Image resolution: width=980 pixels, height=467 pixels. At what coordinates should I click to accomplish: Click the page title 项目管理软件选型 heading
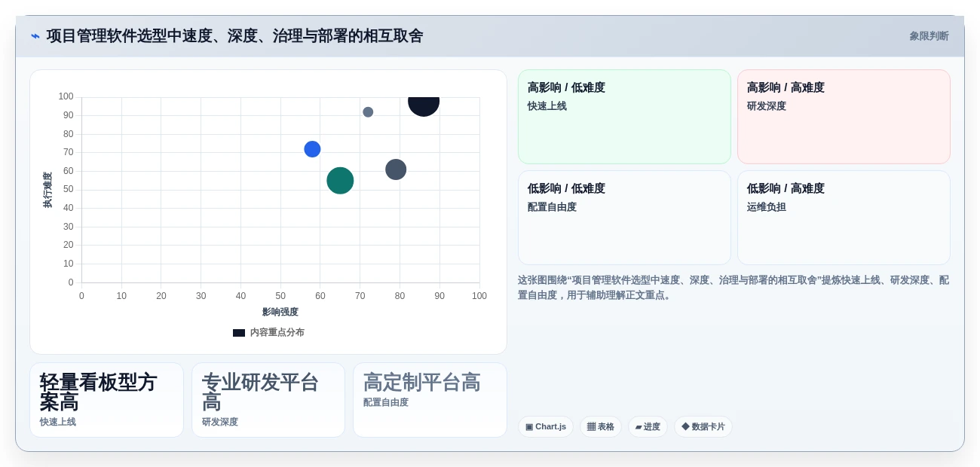point(235,36)
